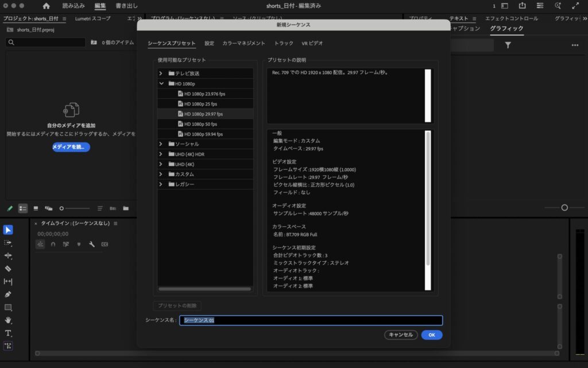Switch project panel to list view
588x368 pixels.
pos(23,208)
